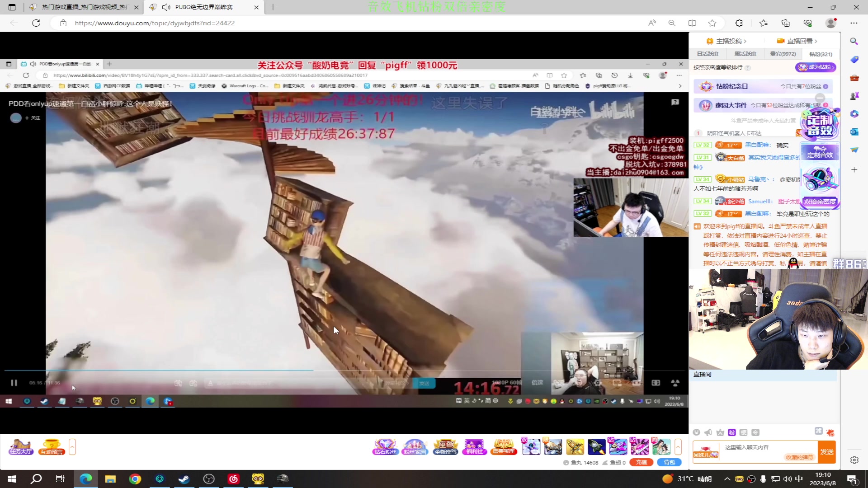Open a new browser tab

273,7
